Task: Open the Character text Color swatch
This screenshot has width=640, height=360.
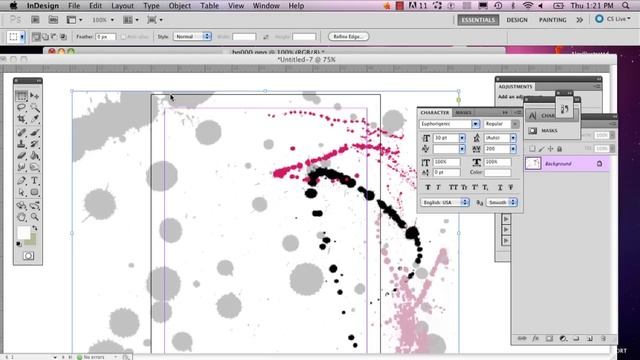Action: click(x=497, y=173)
